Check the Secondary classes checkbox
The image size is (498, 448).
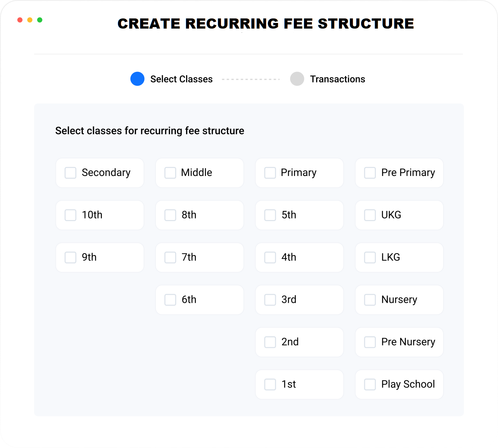pyautogui.click(x=71, y=173)
